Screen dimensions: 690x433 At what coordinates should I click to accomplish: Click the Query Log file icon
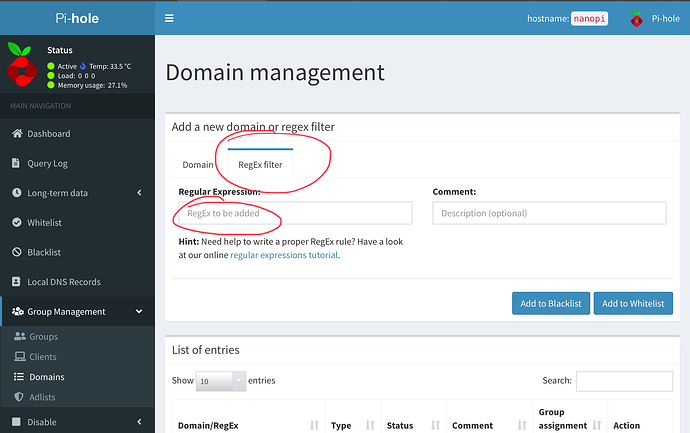[15, 163]
